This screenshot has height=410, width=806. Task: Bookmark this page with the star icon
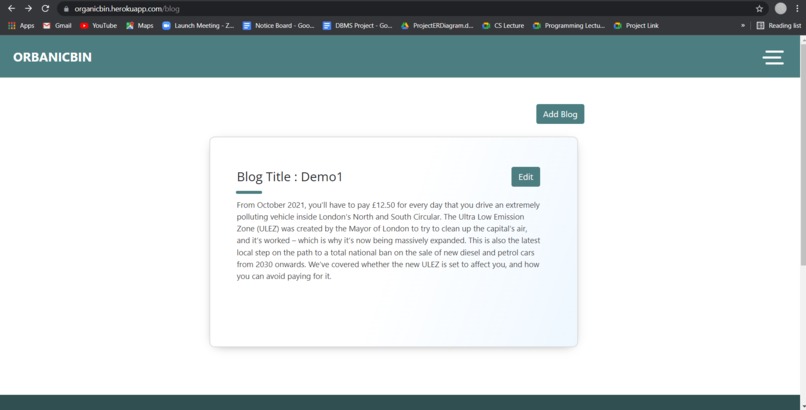759,9
